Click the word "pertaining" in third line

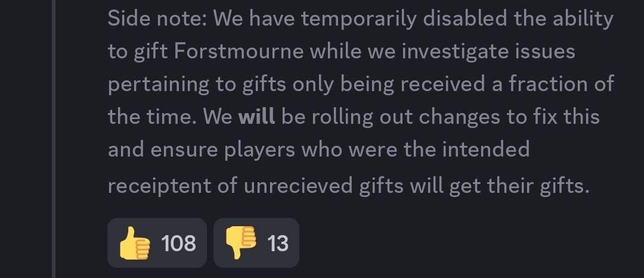(159, 85)
